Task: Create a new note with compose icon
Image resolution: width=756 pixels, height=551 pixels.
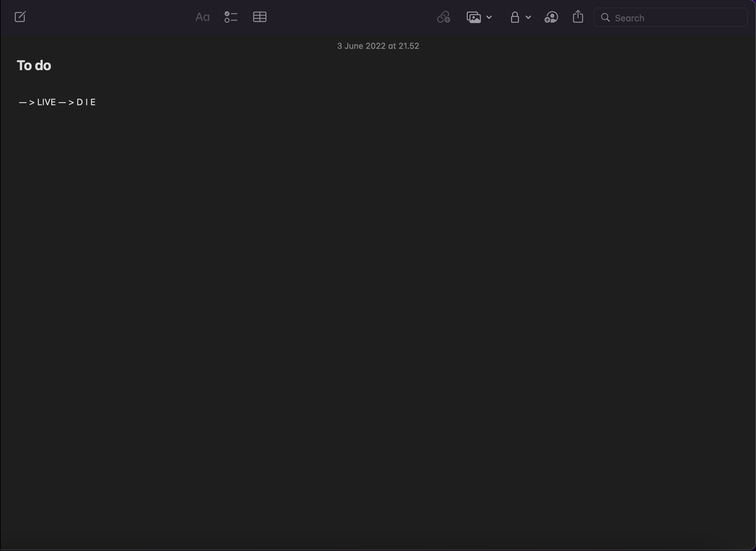Action: pyautogui.click(x=20, y=17)
